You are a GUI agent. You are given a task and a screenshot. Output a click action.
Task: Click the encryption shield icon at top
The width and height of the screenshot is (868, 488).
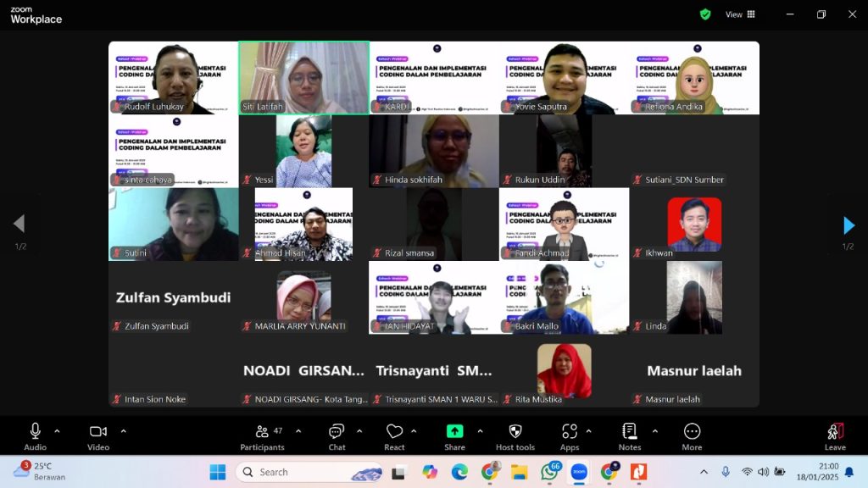pos(705,14)
